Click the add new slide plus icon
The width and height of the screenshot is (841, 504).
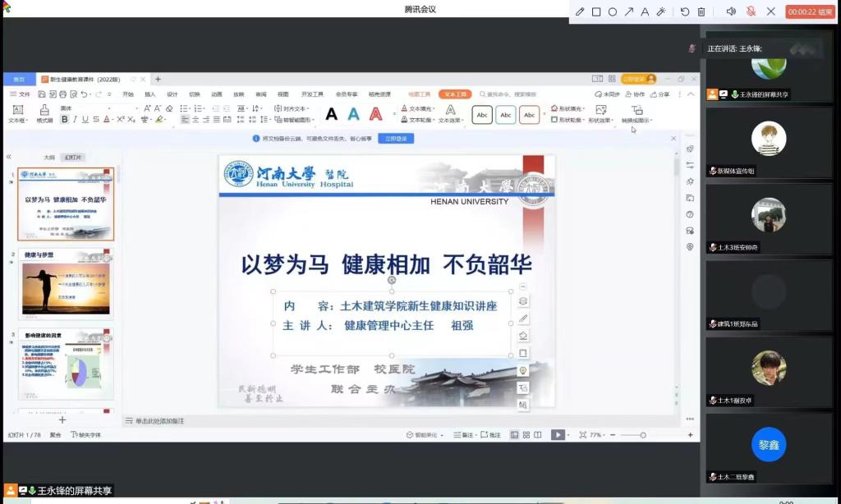(x=62, y=419)
